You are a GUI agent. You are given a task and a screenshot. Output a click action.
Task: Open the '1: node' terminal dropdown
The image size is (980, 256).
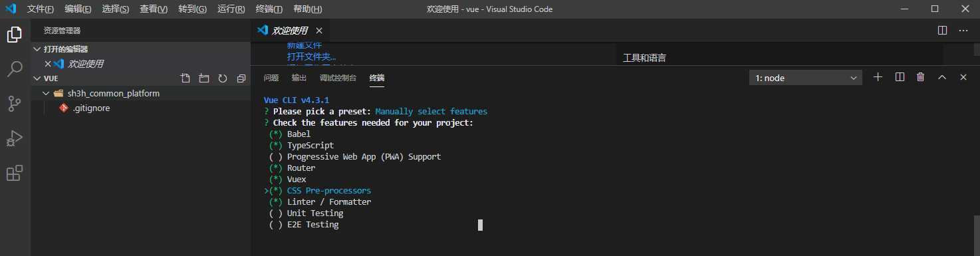tap(805, 78)
